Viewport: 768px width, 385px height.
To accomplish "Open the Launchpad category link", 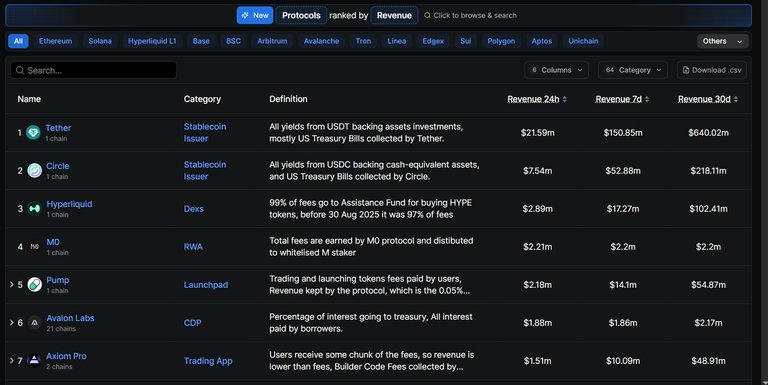I will pos(206,285).
